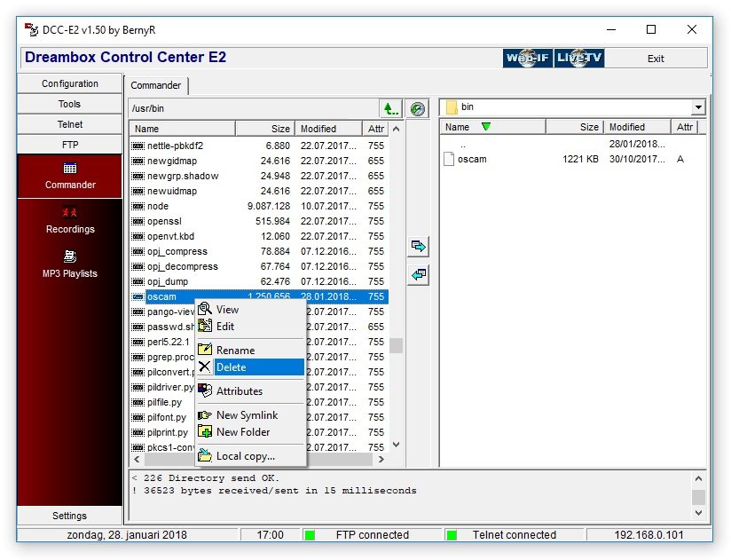This screenshot has height=560, width=731.
Task: Click the Commander sidebar icon
Action: coord(70,169)
